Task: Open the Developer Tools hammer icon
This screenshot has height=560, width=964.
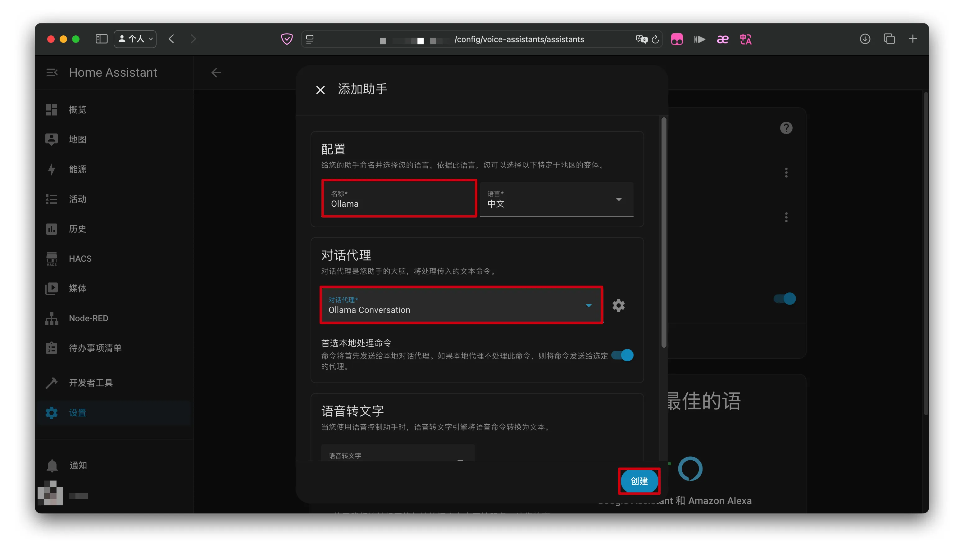Action: pyautogui.click(x=52, y=383)
